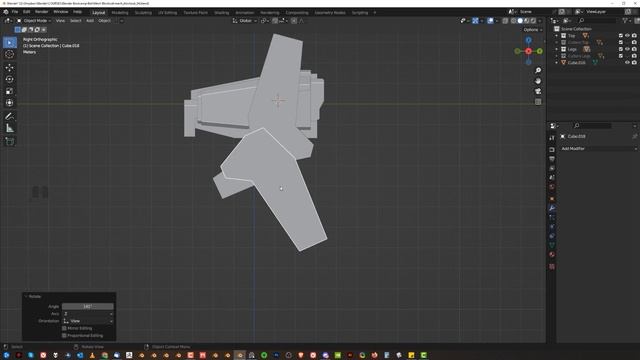Select the Move tool
Image resolution: width=640 pixels, height=360 pixels.
(x=10, y=68)
